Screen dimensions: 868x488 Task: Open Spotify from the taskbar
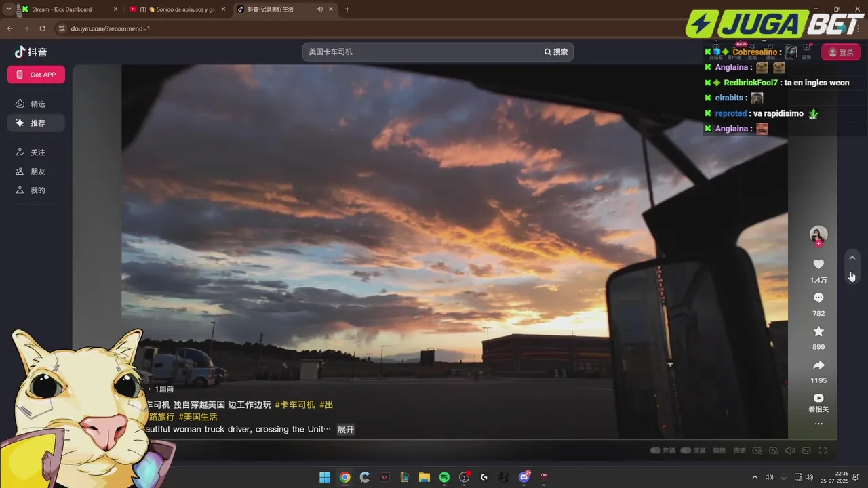click(x=444, y=477)
